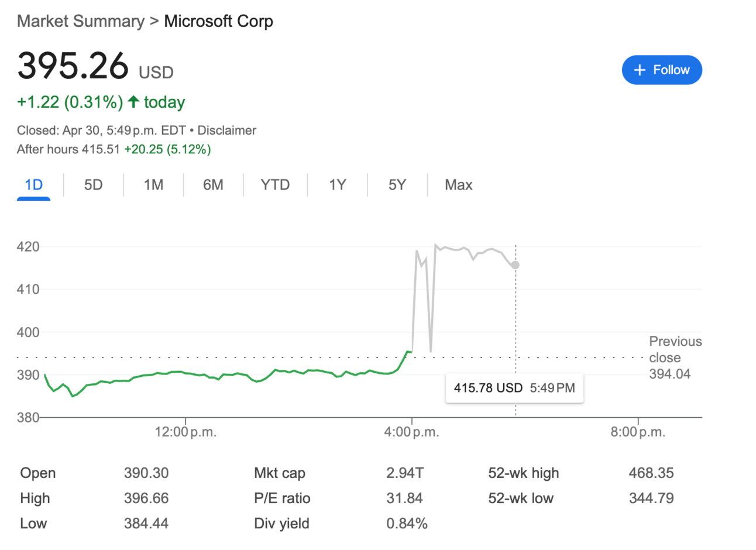Click the 8:00 p.m. axis label
756x550 pixels.
(638, 432)
